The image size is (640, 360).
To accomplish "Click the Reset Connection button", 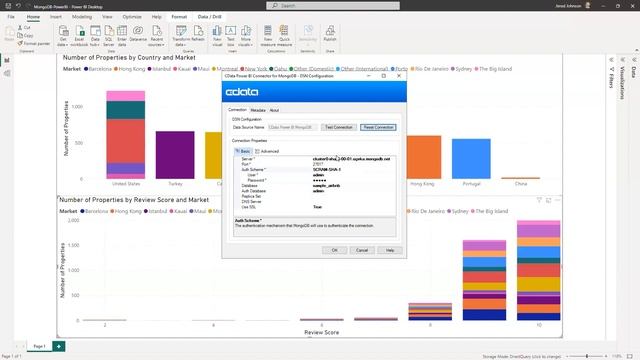I will (x=378, y=127).
